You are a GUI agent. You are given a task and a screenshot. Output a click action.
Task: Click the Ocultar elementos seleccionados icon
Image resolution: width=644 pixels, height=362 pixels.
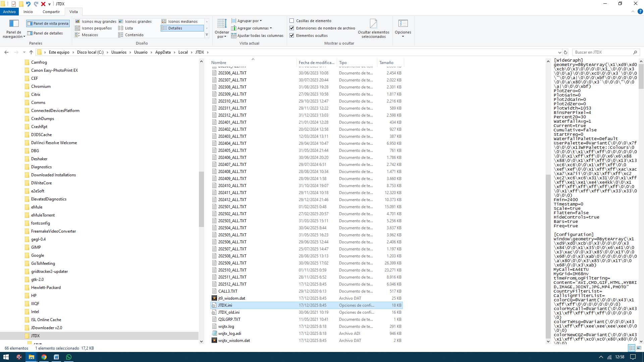pyautogui.click(x=373, y=24)
